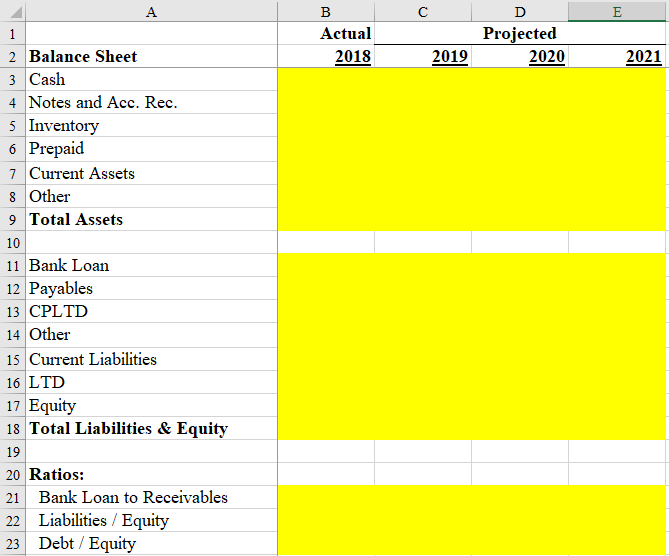
Task: Click the 'Ratios:' label cell
Action: 151,474
